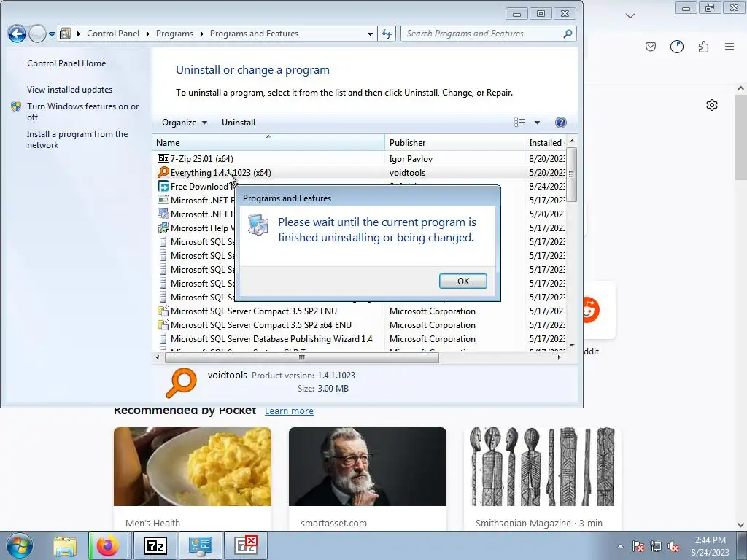Click the Firefox new tab settings gear icon
This screenshot has width=747, height=560.
pos(712,105)
